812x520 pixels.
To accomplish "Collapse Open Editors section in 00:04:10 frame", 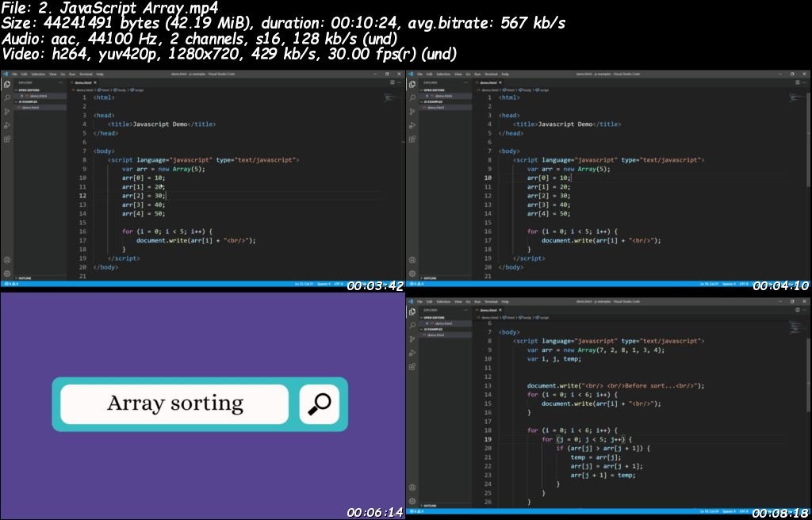I will [432, 90].
